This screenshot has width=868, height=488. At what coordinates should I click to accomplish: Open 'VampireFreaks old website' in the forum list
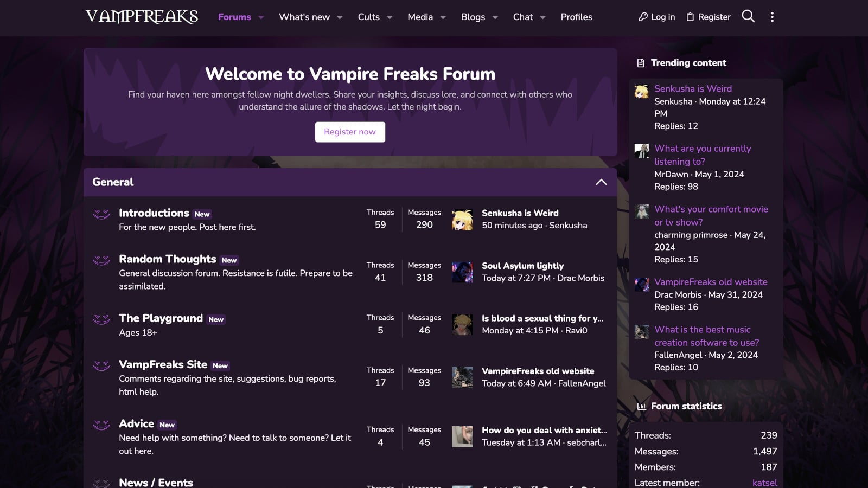(538, 371)
